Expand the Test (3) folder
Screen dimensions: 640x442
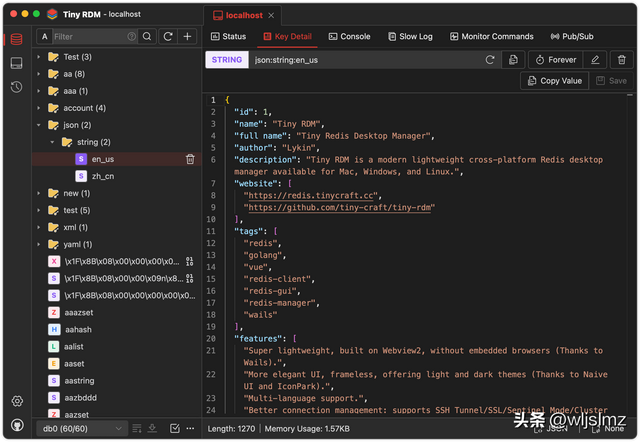[39, 57]
